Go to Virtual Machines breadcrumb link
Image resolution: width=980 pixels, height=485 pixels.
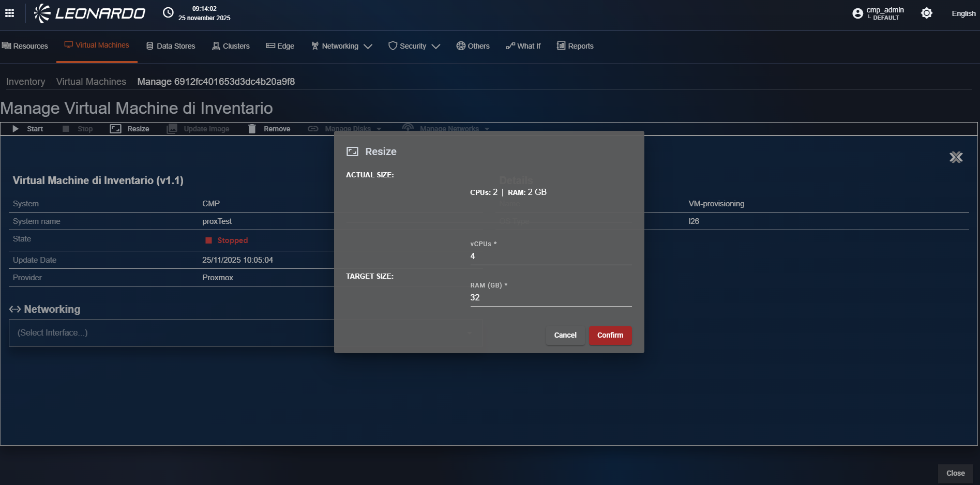tap(91, 82)
